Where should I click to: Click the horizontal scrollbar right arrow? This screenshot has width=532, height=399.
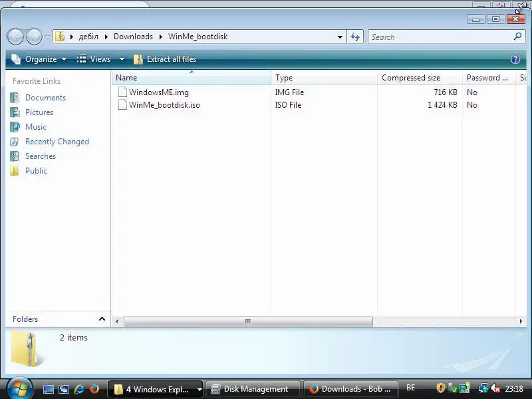[x=521, y=321]
